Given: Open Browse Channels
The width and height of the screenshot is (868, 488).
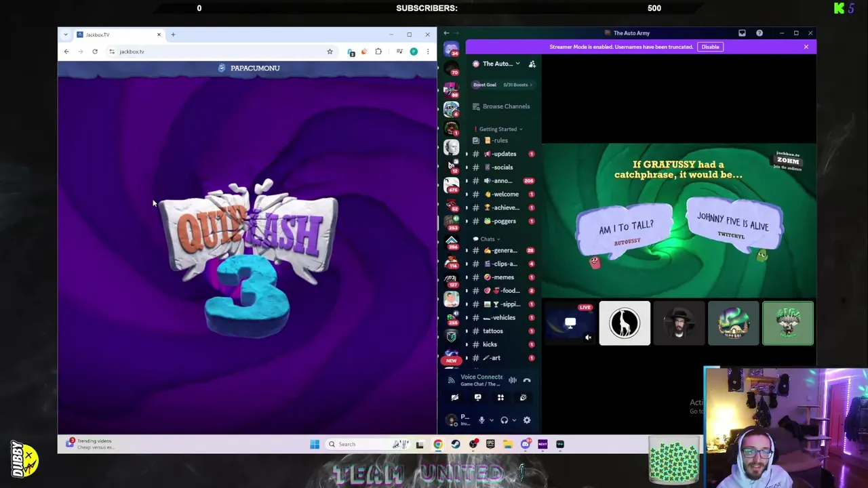Looking at the screenshot, I should tap(502, 106).
